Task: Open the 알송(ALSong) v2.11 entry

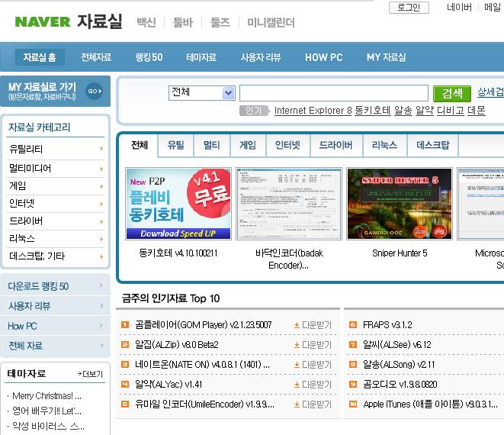Action: coord(399,365)
